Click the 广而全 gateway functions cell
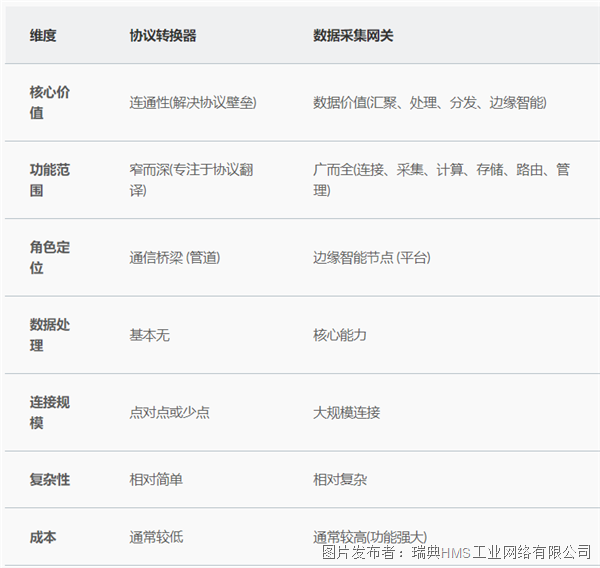 (x=441, y=180)
